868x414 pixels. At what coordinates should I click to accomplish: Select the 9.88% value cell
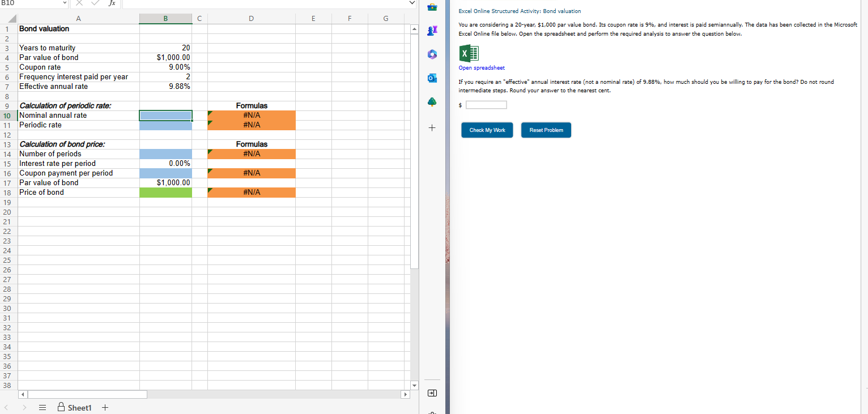tap(165, 87)
